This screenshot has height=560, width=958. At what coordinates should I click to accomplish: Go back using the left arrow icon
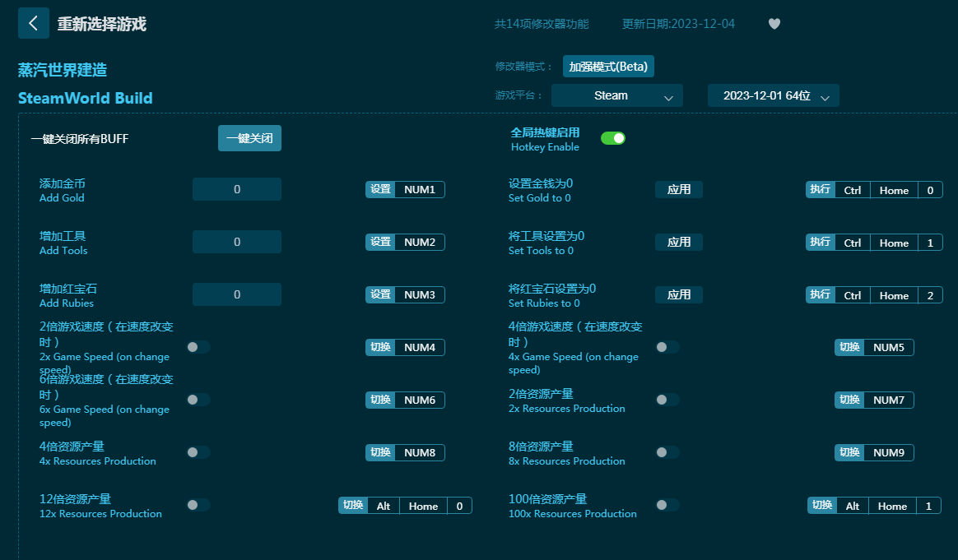(34, 23)
